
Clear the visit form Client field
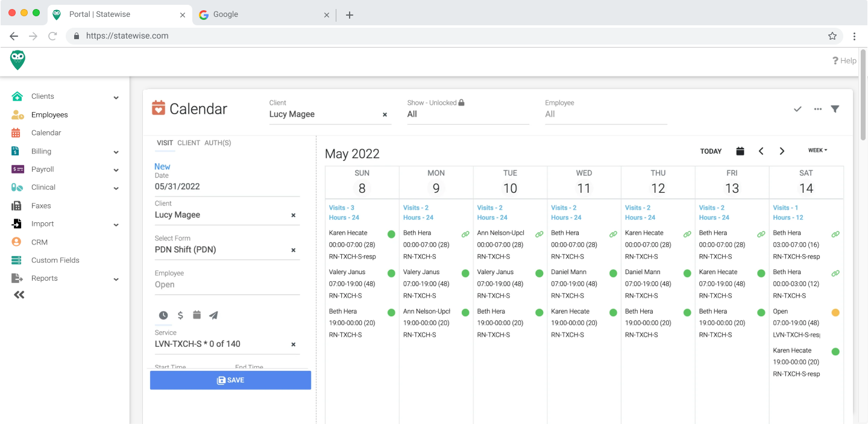click(294, 215)
